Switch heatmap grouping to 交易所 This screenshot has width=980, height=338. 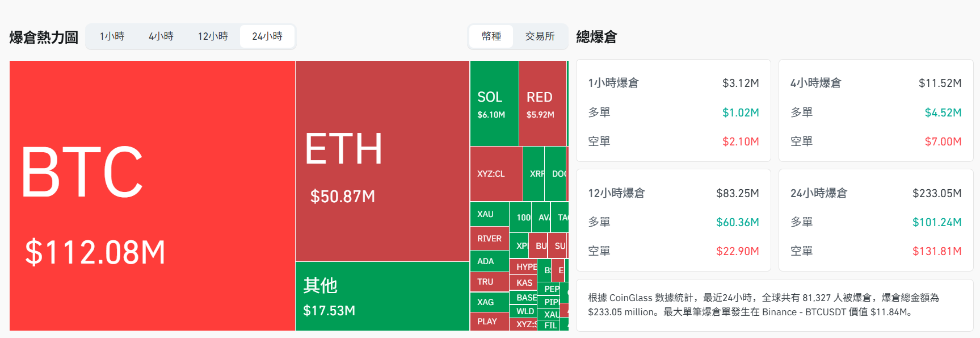point(540,36)
